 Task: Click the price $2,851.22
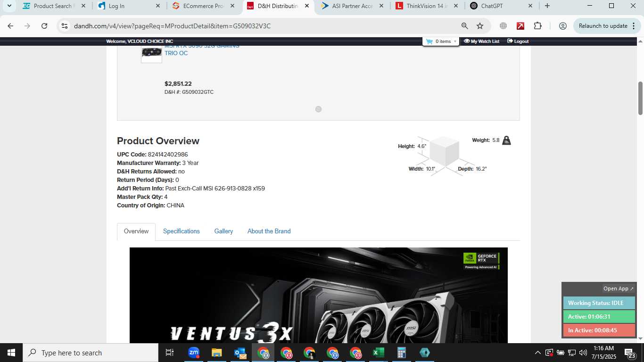[x=178, y=84]
